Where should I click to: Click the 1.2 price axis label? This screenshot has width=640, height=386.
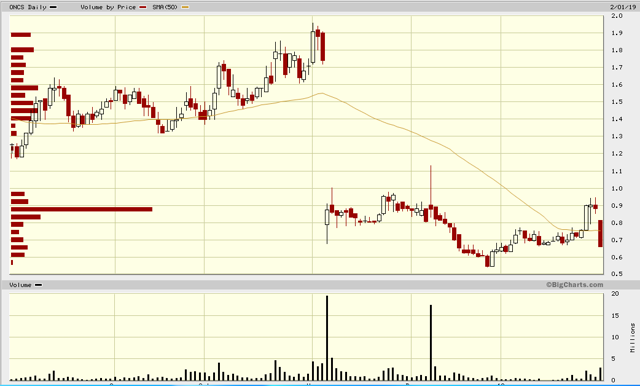(x=617, y=154)
